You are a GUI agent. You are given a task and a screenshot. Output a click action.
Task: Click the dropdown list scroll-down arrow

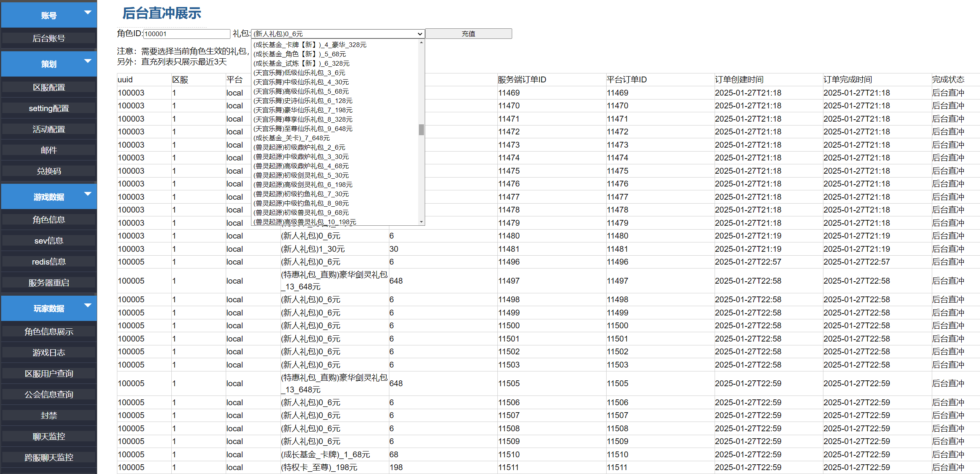[421, 222]
